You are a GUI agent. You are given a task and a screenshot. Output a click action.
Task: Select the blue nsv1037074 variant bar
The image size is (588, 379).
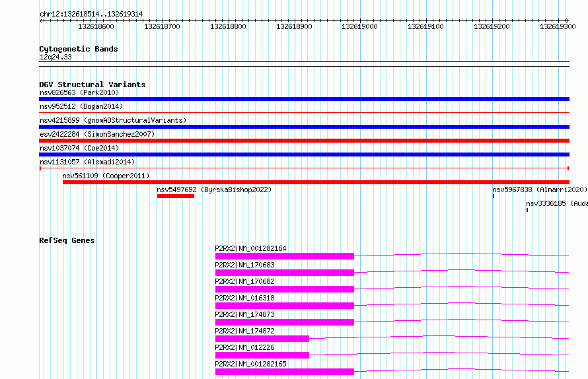pyautogui.click(x=304, y=155)
